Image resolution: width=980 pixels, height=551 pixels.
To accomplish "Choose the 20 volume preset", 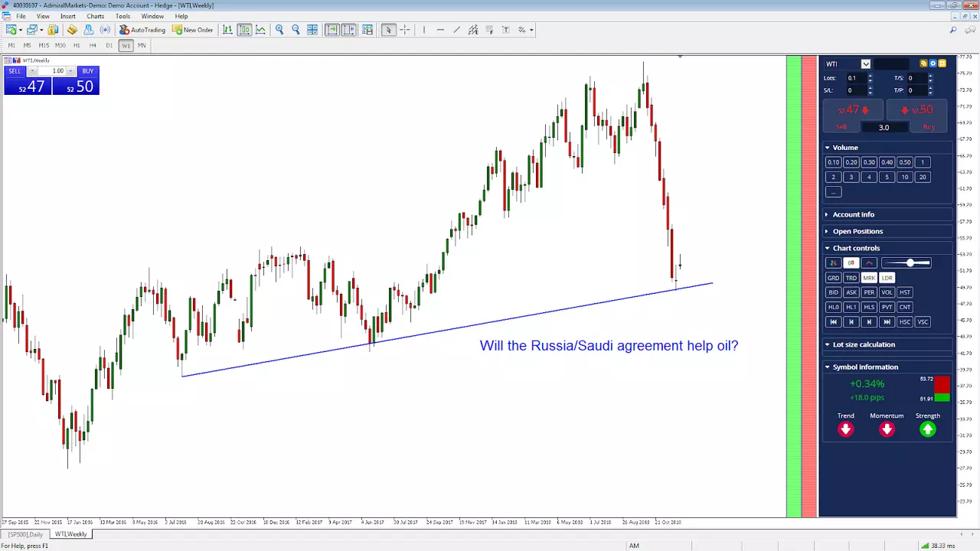I will click(x=923, y=177).
